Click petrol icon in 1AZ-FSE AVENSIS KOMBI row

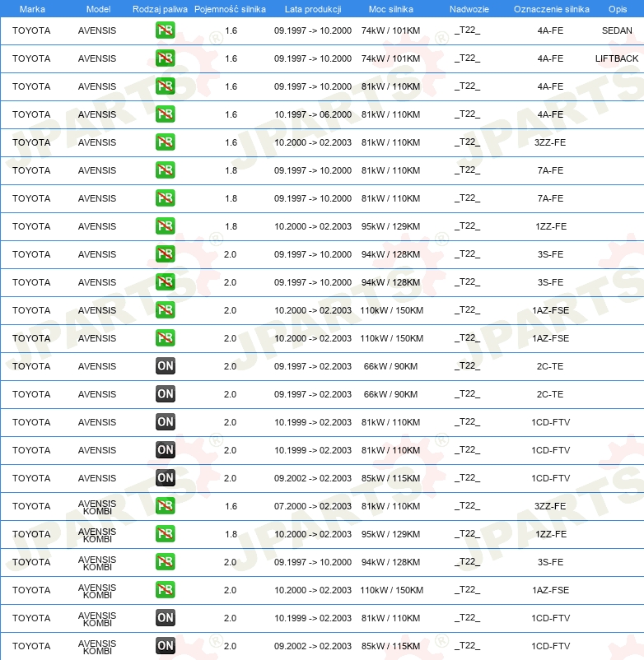(x=165, y=590)
